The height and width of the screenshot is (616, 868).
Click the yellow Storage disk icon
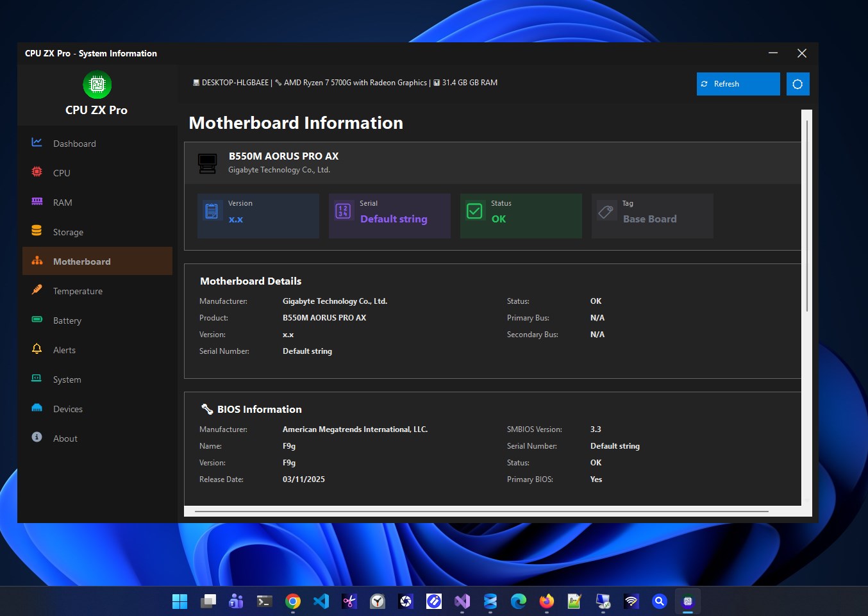point(37,231)
